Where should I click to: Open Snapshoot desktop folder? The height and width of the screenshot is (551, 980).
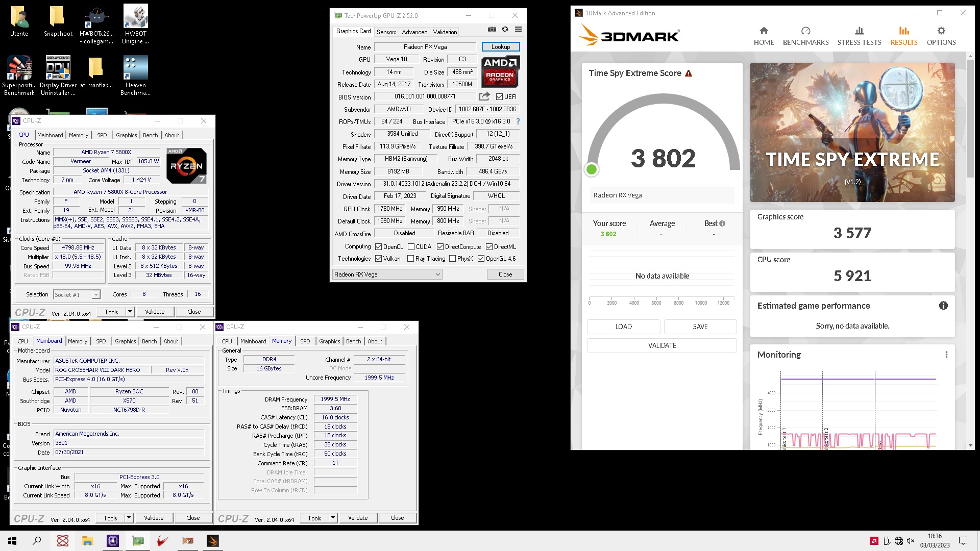(x=58, y=22)
